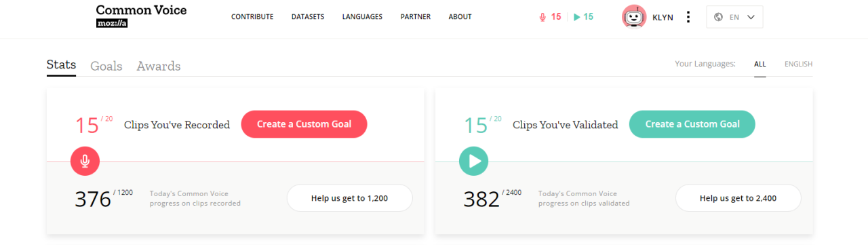Switch to the Awards tab
Viewport: 868px width, 245px height.
[159, 66]
